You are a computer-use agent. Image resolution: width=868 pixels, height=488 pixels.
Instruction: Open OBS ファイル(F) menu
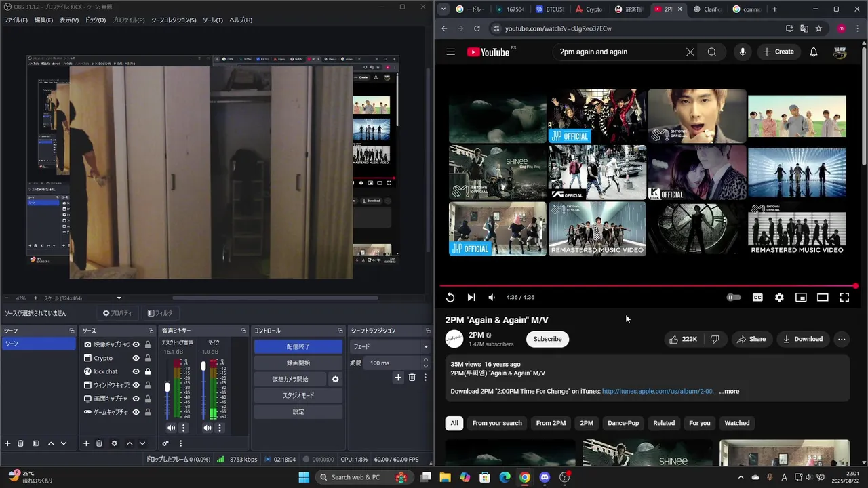(x=16, y=20)
